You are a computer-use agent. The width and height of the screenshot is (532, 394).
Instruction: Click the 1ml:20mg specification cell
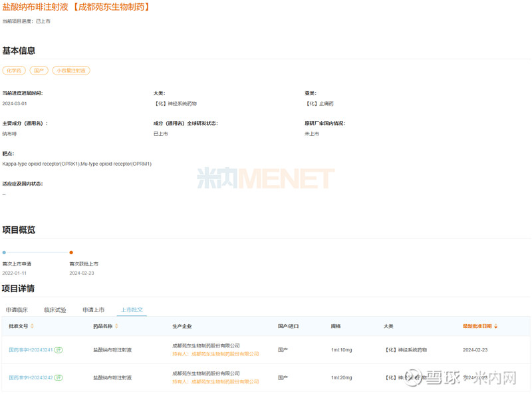point(342,378)
